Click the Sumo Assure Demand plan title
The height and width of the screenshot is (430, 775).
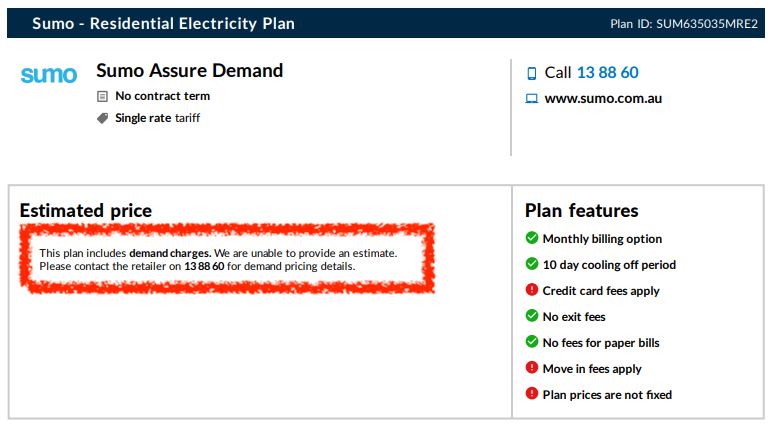189,71
